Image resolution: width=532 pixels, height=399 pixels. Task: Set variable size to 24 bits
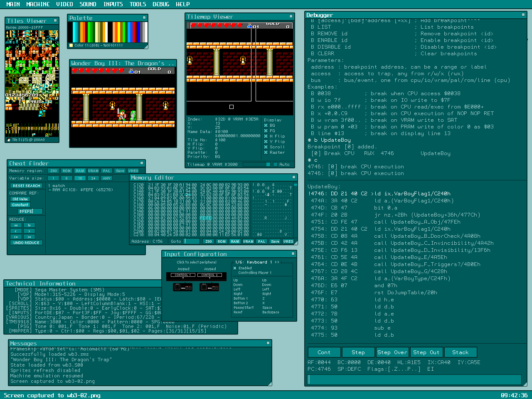point(94,178)
